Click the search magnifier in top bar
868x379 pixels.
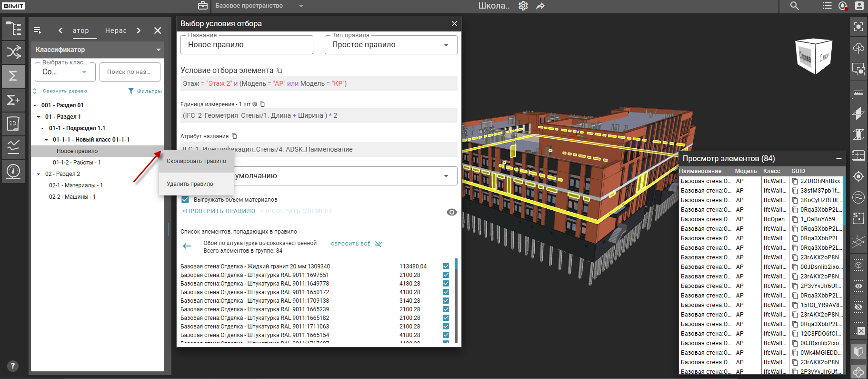point(795,6)
